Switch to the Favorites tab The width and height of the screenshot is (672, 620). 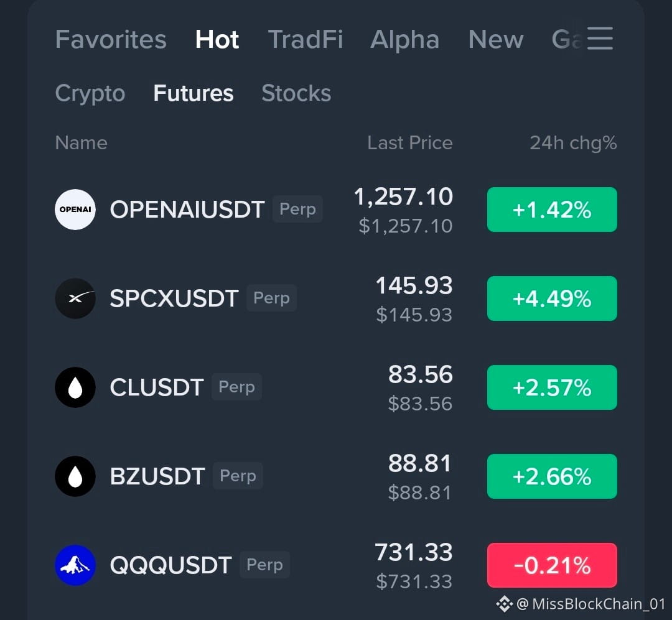111,39
